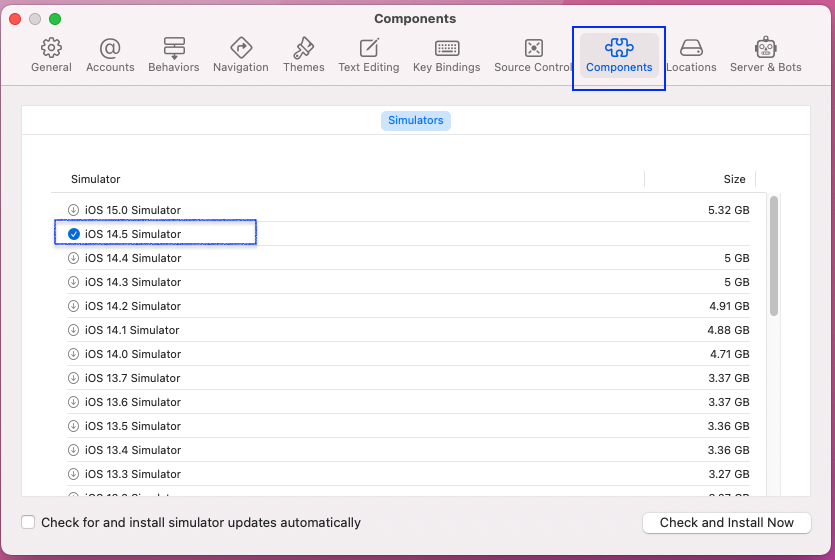835x560 pixels.
Task: Open Text Editing preferences
Action: point(369,55)
